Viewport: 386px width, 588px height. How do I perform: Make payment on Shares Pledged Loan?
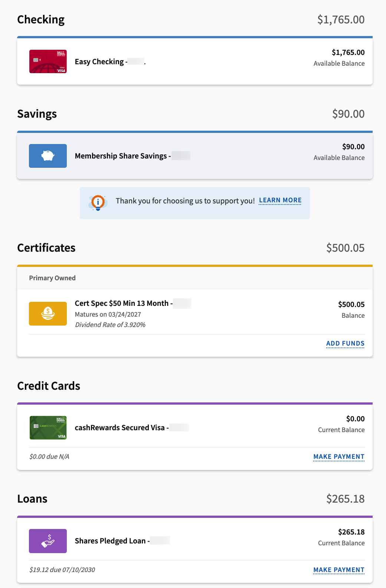tap(339, 570)
